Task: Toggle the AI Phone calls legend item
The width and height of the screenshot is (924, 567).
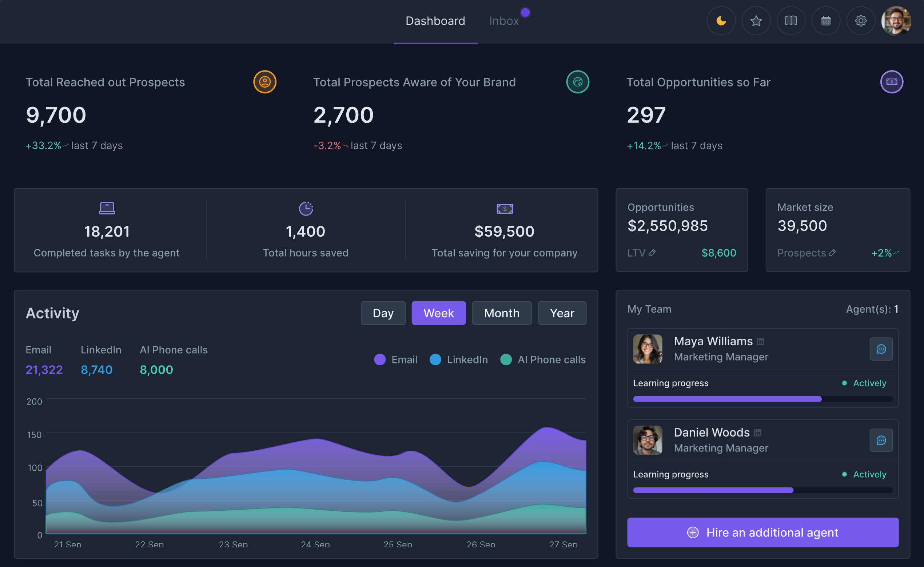Action: [543, 359]
